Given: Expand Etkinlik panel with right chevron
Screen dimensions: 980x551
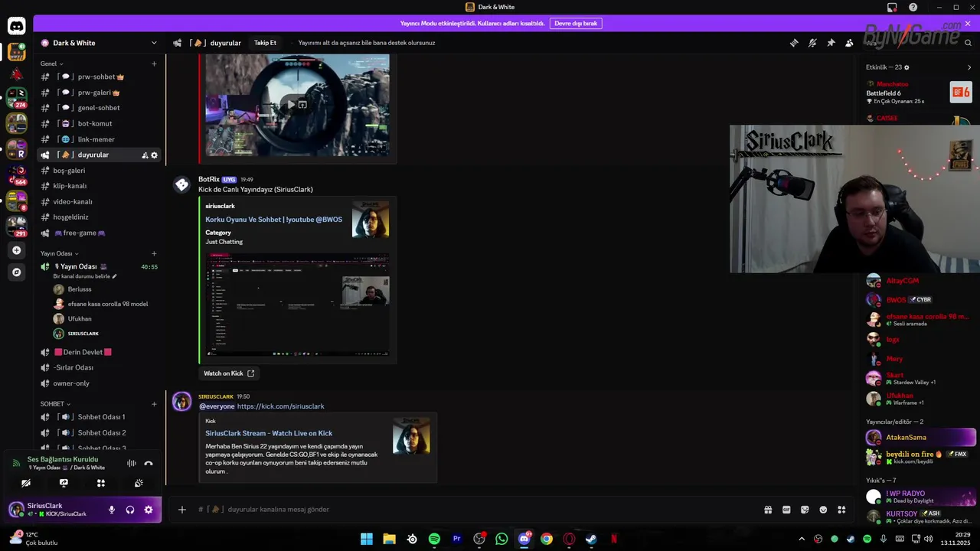Looking at the screenshot, I should click(x=969, y=67).
